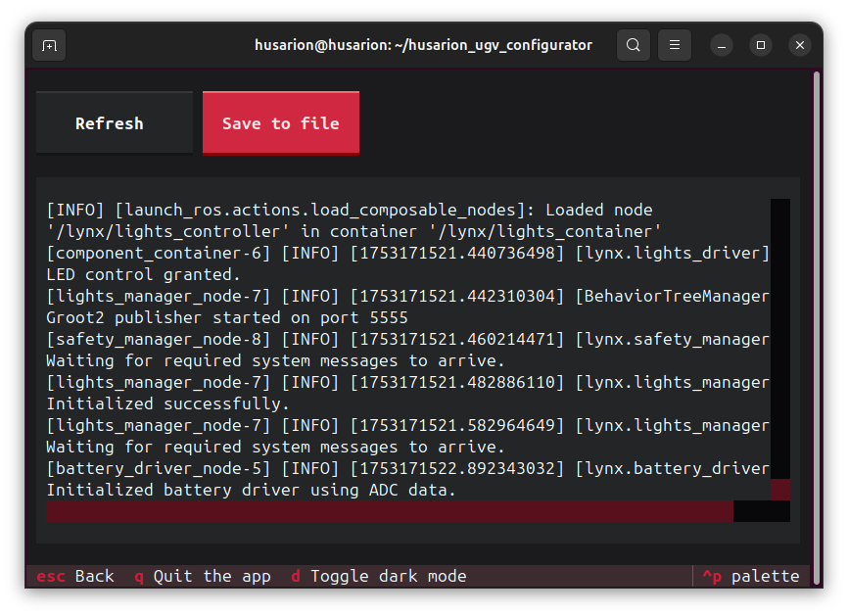Click q Quit the app shortcut

[x=203, y=577]
